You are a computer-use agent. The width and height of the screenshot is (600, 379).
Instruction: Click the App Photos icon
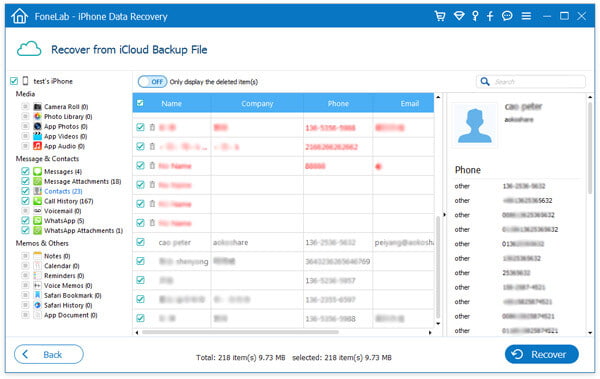(38, 126)
